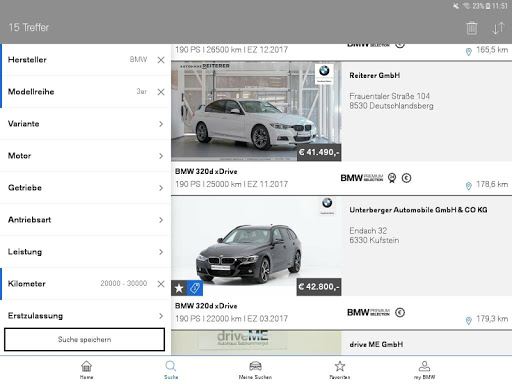Screen dimensions: 512x384
Task: Tap the euro circle icon on Reiterer listing
Action: 406,178
